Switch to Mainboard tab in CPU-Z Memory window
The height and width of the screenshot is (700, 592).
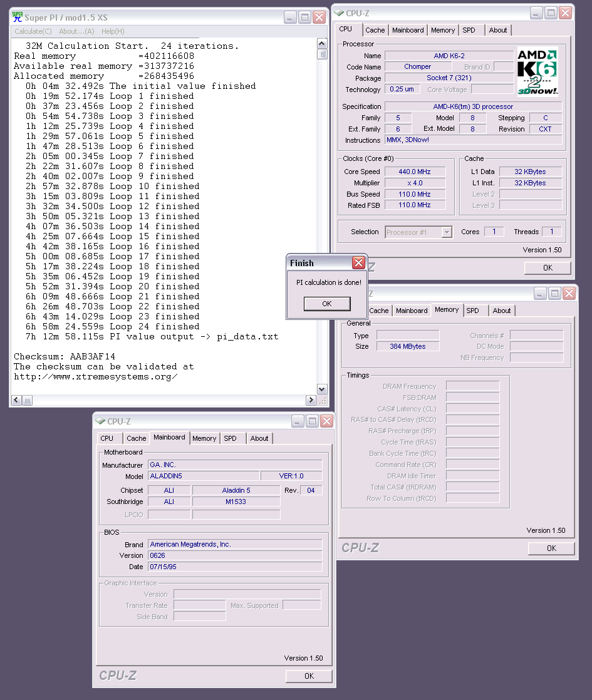412,311
